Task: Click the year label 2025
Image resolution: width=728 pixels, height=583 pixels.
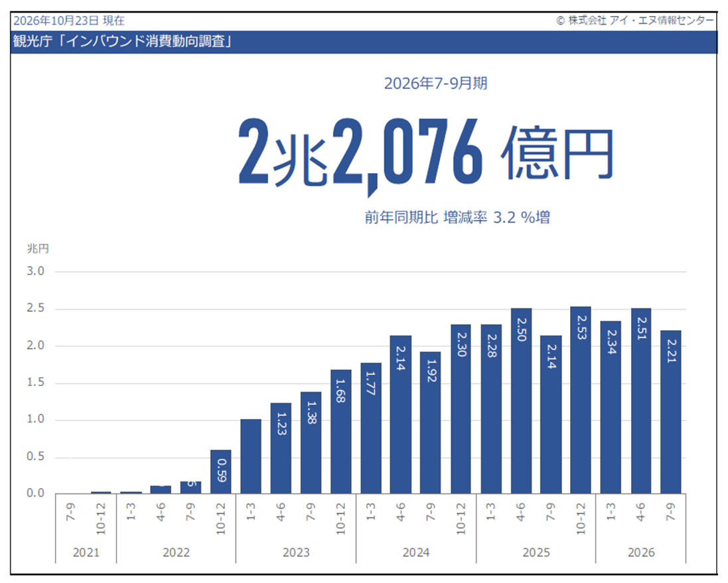Action: pos(536,552)
